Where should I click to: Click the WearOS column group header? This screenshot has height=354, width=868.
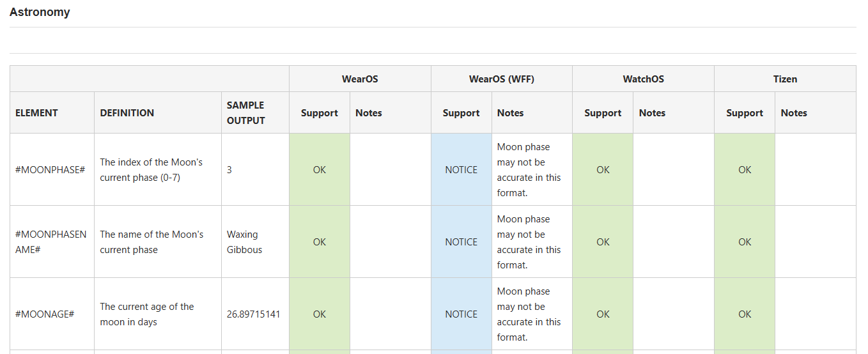pos(360,79)
